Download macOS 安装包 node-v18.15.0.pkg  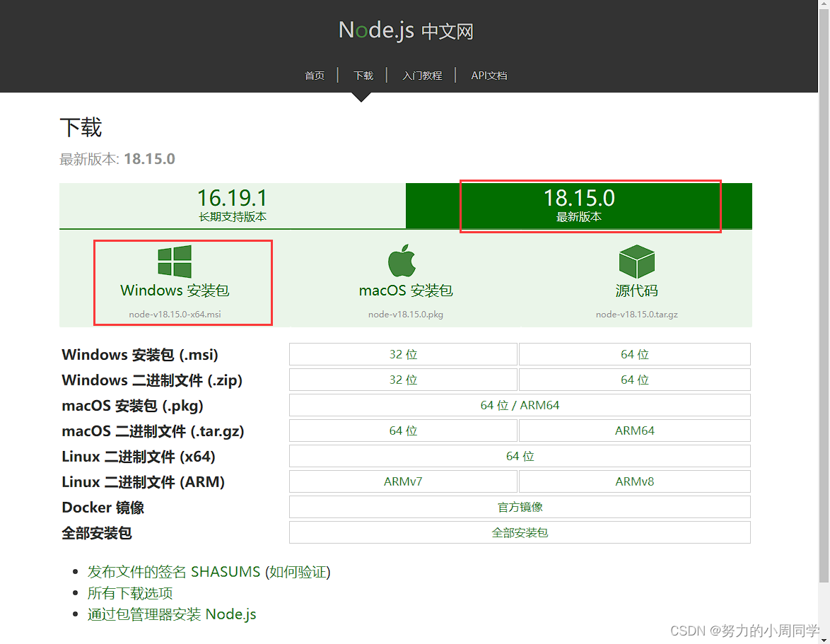406,281
